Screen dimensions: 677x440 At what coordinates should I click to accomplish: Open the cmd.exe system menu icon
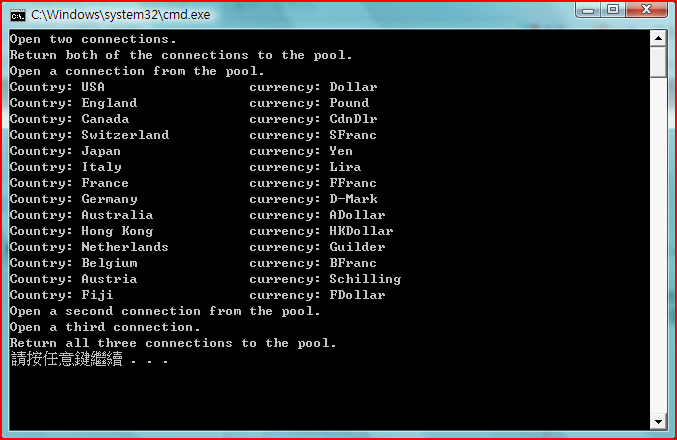18,16
